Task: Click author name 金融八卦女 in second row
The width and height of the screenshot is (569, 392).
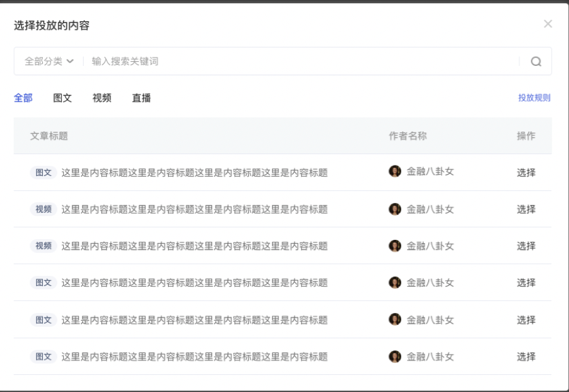Action: point(430,209)
